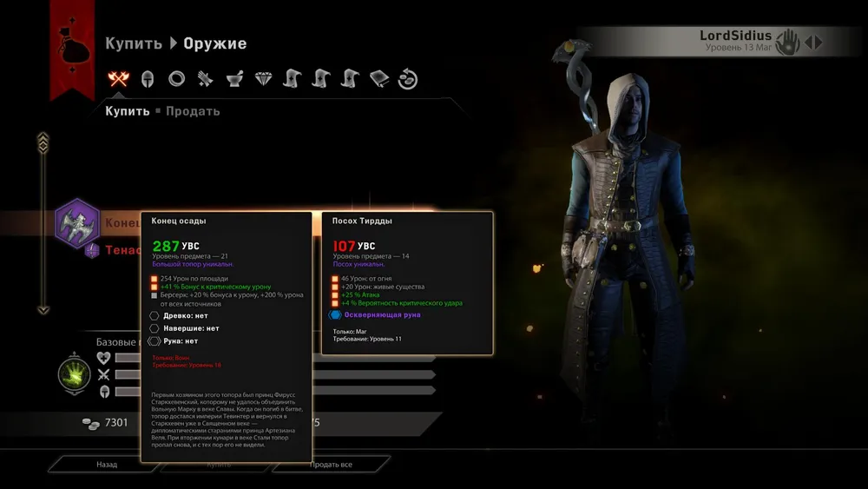Click the Уровень предмета — 14 text

pyautogui.click(x=371, y=256)
